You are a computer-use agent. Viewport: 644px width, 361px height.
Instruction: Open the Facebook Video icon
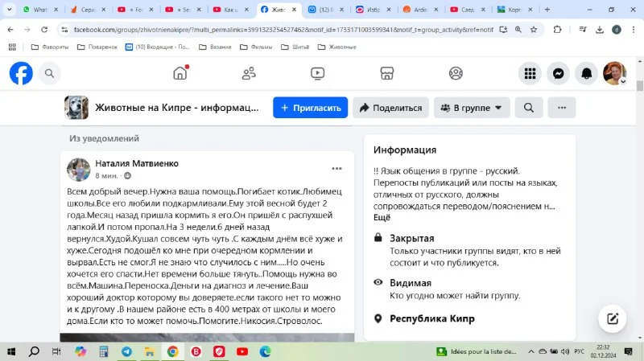(x=318, y=73)
